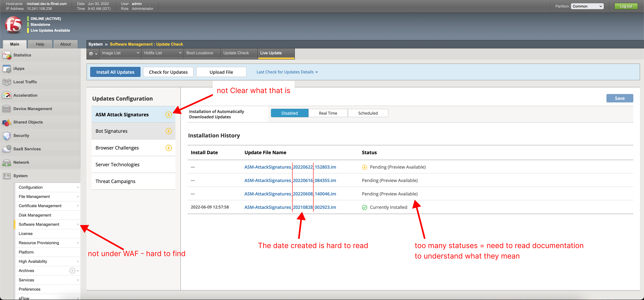Click pending status icon for 20220622 update
Image resolution: width=644 pixels, height=300 pixels.
pos(364,167)
